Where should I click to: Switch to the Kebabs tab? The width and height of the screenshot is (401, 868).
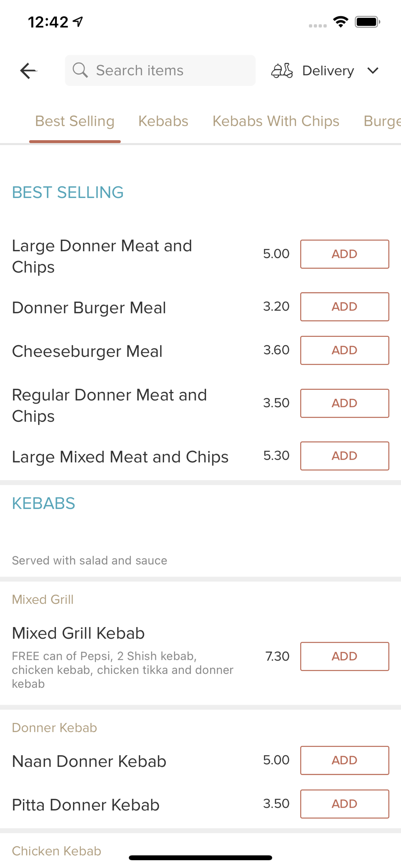tap(163, 121)
